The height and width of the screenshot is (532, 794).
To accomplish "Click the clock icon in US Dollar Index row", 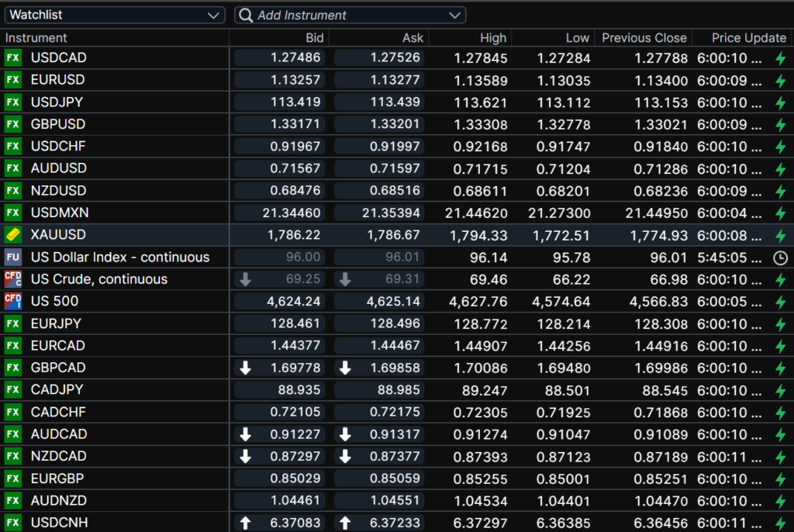I will coord(780,257).
